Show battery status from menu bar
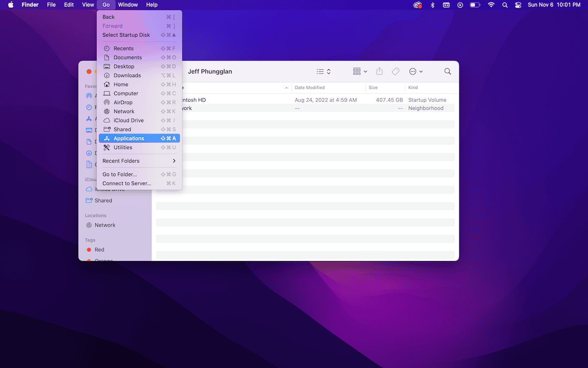 475,5
